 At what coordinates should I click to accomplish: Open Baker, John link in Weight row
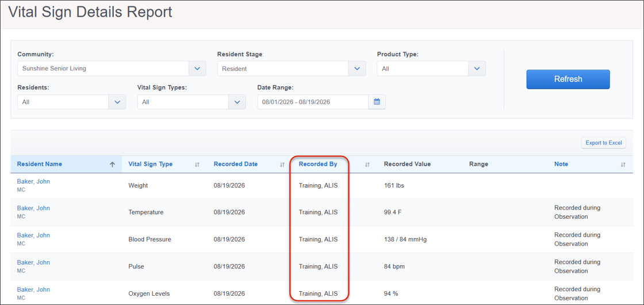tap(33, 181)
